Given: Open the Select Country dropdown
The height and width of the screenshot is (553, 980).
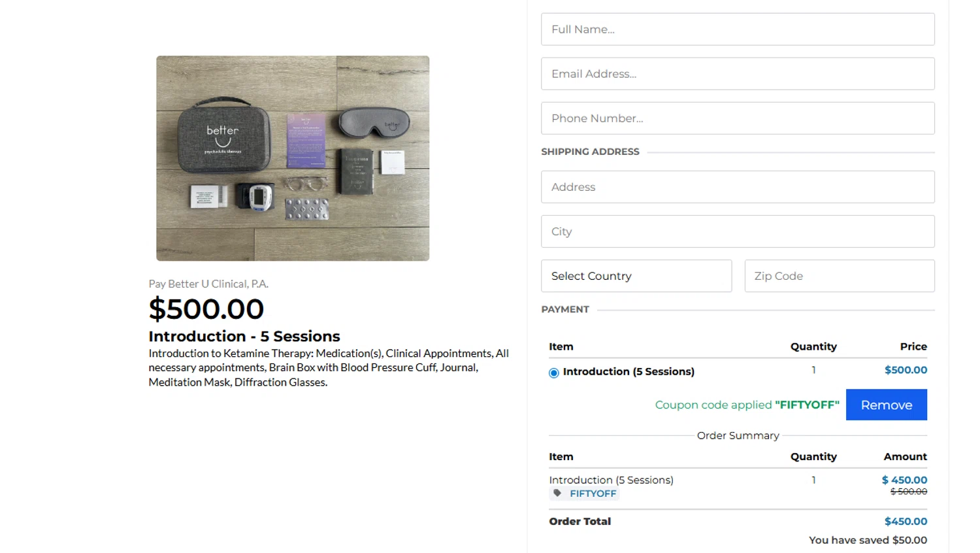Looking at the screenshot, I should tap(636, 276).
